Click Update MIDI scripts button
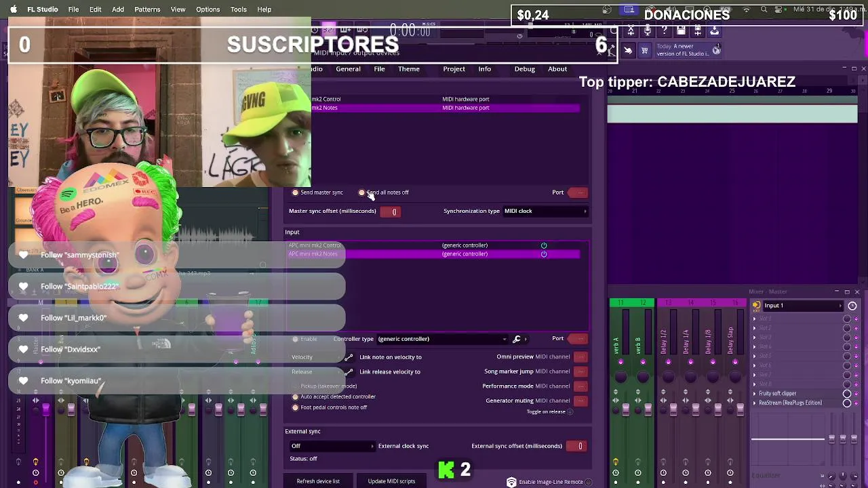Screen dimensions: 868x488 [x=391, y=481]
